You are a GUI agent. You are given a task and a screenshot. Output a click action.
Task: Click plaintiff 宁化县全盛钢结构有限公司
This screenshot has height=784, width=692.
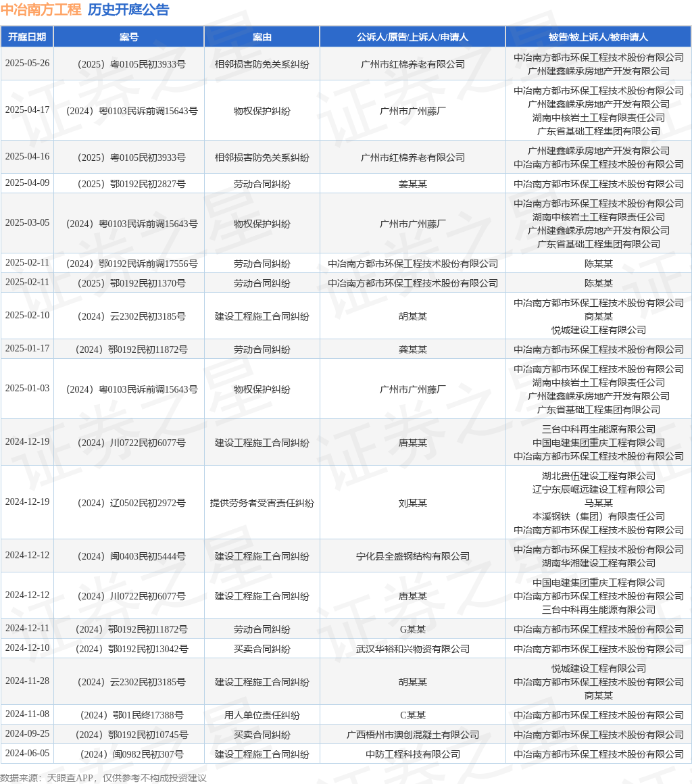pyautogui.click(x=412, y=556)
